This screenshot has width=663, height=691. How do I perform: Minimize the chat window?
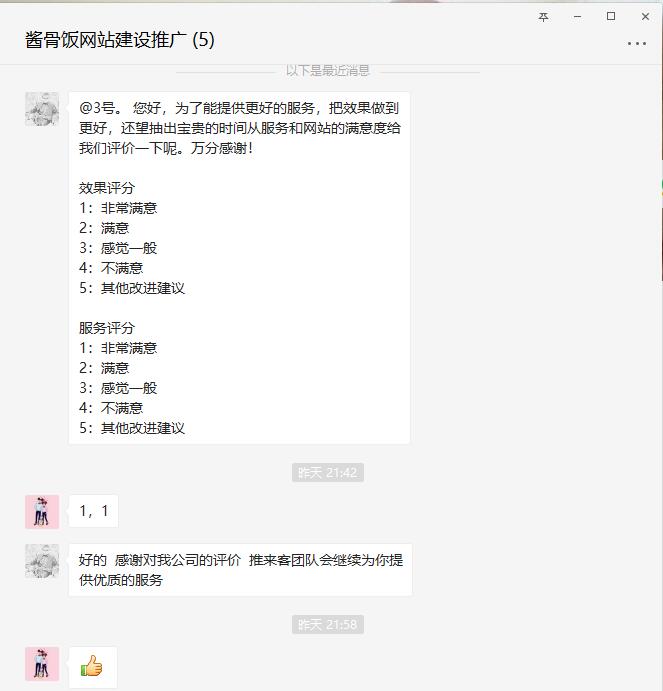tap(577, 17)
